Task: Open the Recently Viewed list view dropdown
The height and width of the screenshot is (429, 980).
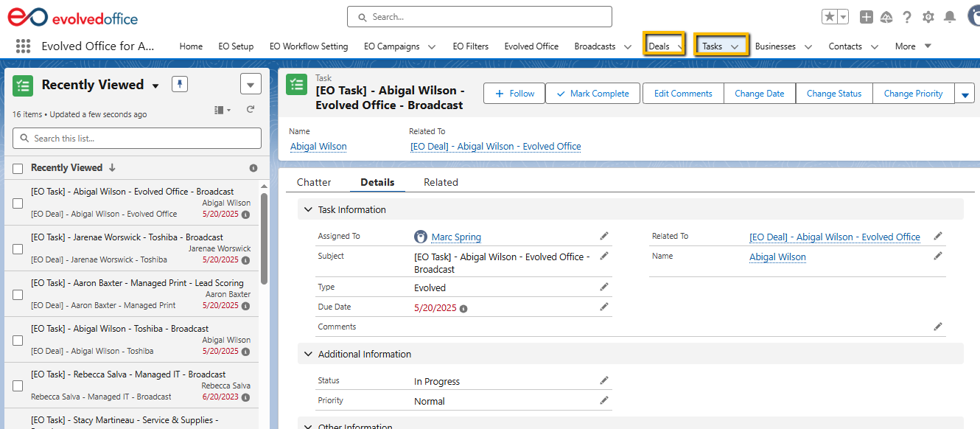Action: coord(155,86)
